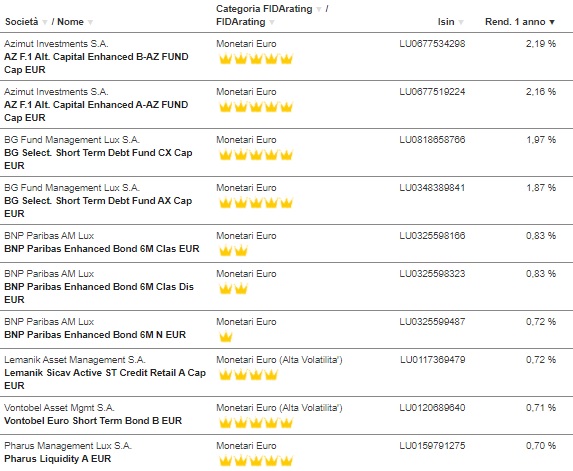Click five-crown rating of AZ F.1 B-AZ fund
Viewport: 573px width, 471px height.
coord(256,58)
